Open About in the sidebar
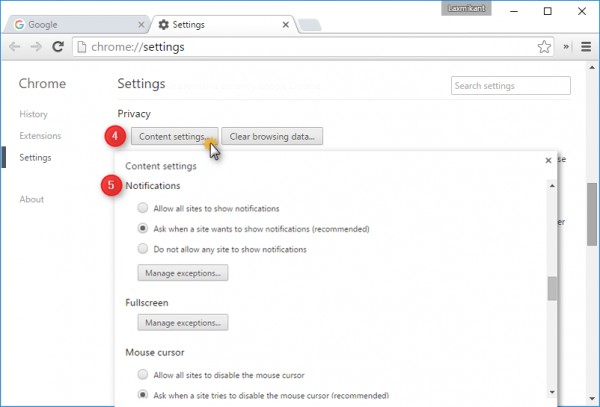 31,199
